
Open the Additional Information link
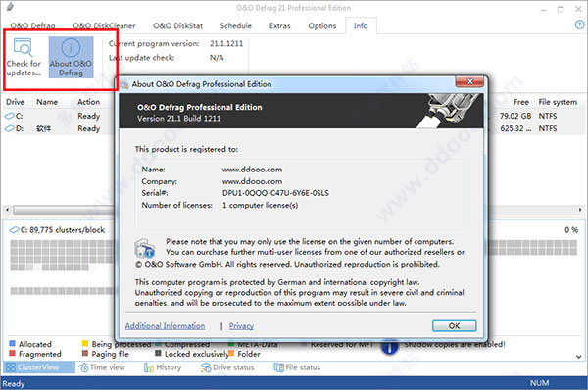coord(165,326)
